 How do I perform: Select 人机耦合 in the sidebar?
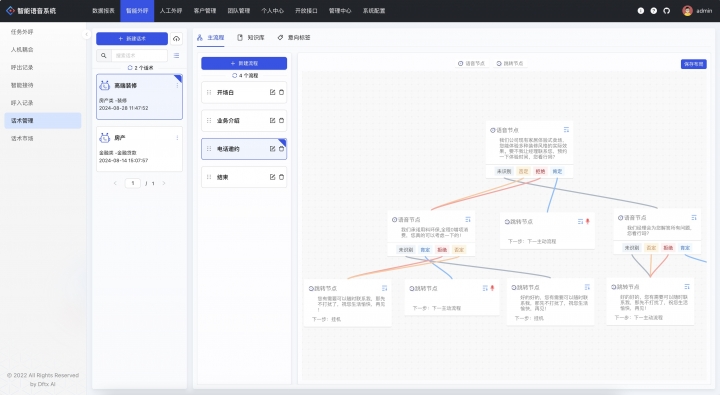(x=43, y=50)
